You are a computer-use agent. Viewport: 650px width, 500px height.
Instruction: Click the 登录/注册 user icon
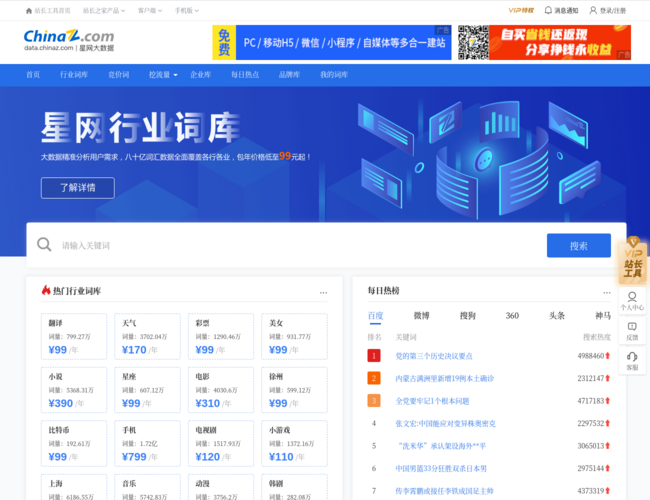point(593,10)
